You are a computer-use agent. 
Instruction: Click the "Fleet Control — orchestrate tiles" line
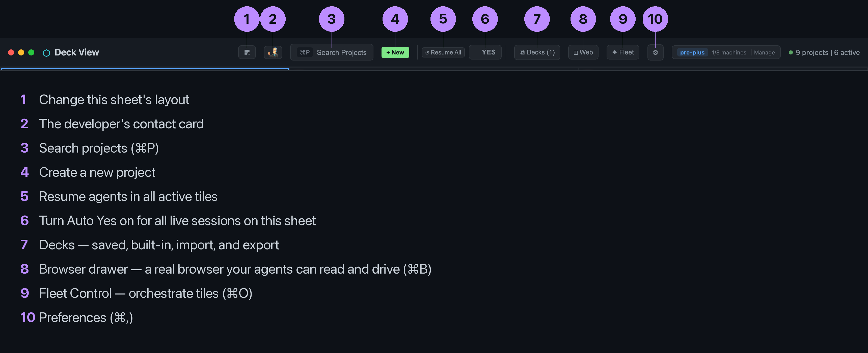click(146, 293)
